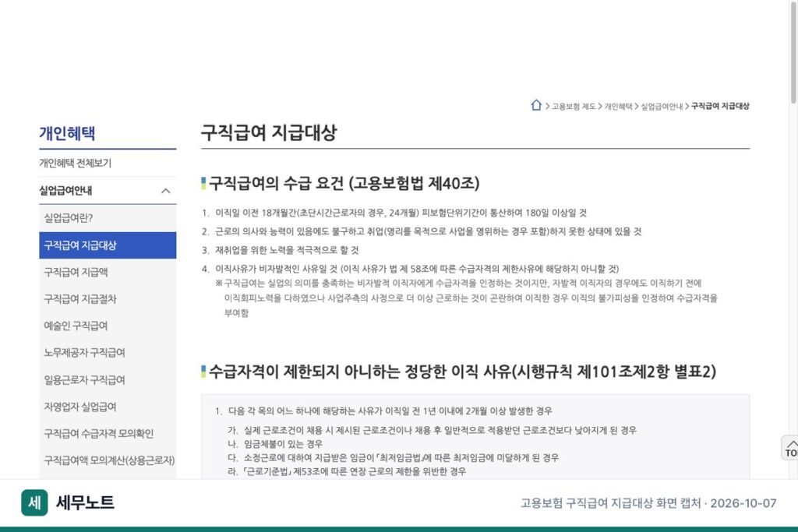Click 실업급여안내 breadcrumb link

(x=662, y=106)
